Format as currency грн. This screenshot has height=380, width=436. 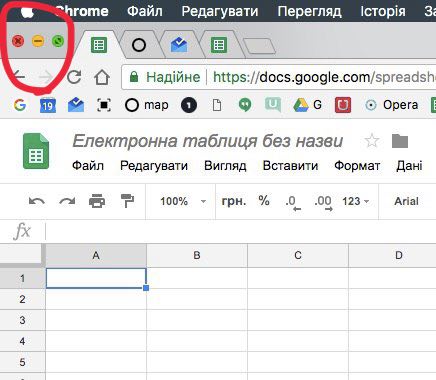tap(234, 201)
